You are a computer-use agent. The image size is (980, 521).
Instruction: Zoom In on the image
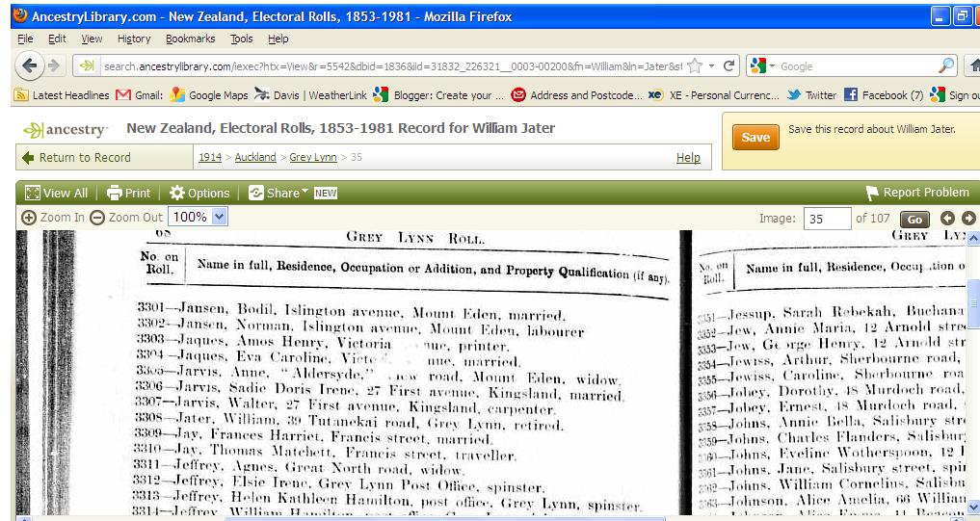coord(52,218)
